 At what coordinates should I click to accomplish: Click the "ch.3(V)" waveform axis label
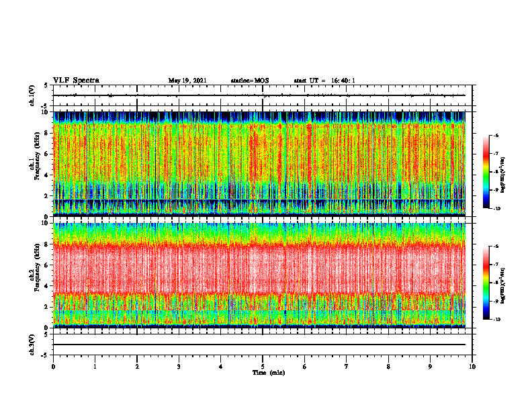[x=32, y=345]
